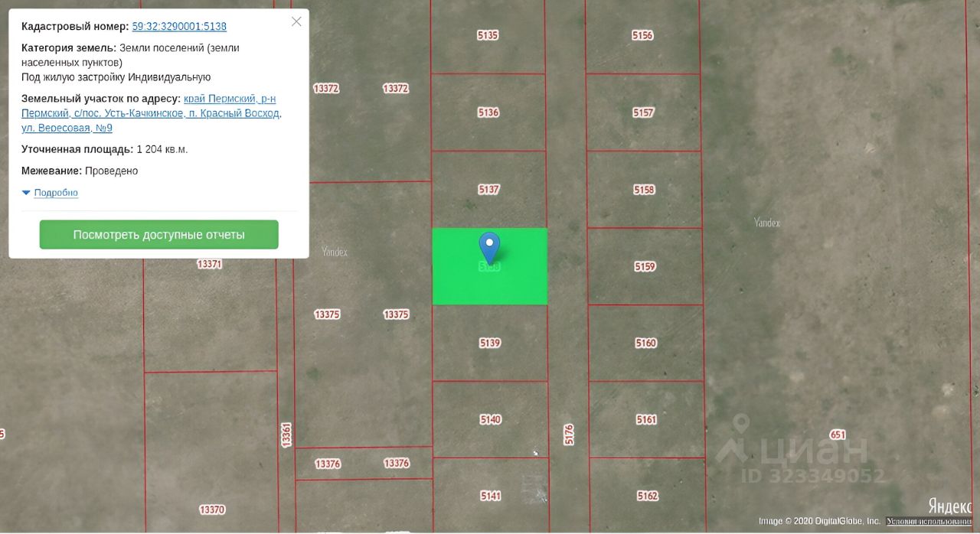The image size is (980, 534).
Task: Select parcel 5157 on the map
Action: click(643, 112)
